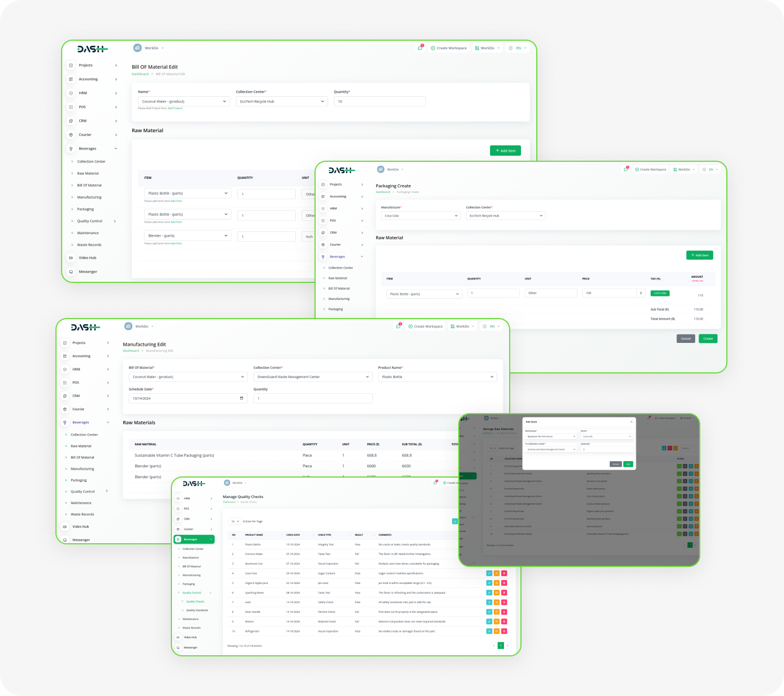This screenshot has height=696, width=784.
Task: Click Courier icon in Packaging Create sidebar
Action: (323, 244)
